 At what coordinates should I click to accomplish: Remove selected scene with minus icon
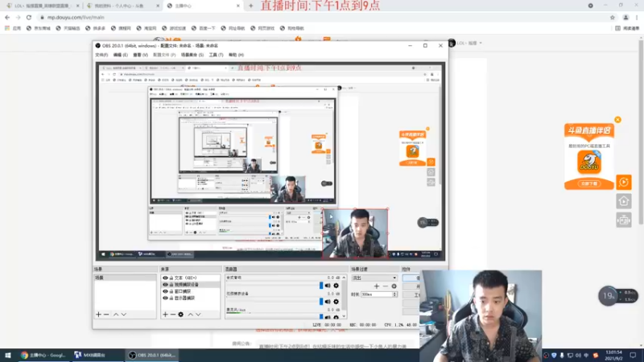coord(106,315)
